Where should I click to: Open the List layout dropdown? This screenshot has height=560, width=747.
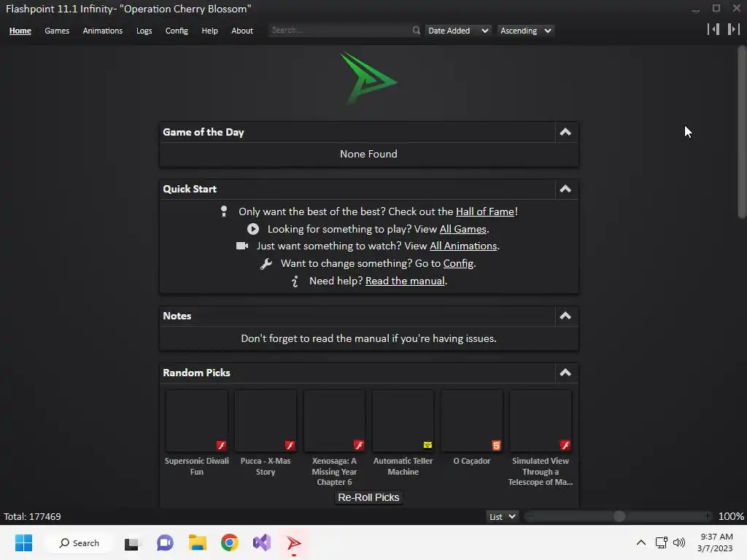tap(503, 517)
